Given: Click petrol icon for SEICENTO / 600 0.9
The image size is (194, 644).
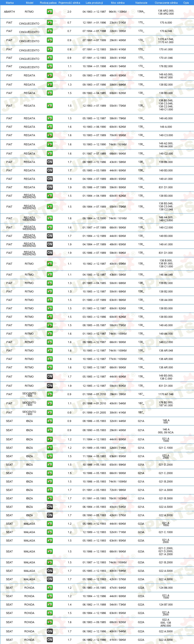Looking at the screenshot, I should coord(50,394).
